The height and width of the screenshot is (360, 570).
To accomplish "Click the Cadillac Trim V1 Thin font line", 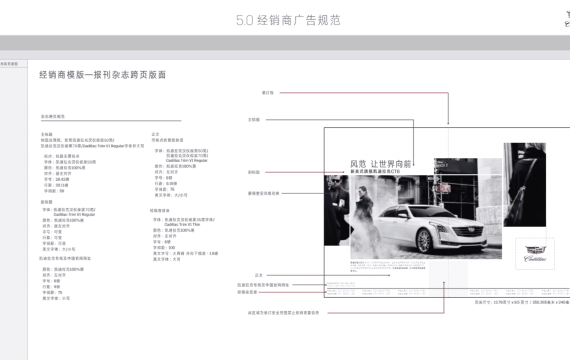I will point(182,225).
